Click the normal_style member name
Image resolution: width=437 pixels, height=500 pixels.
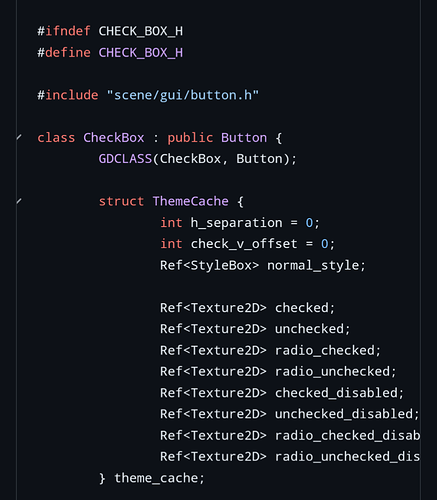pos(313,265)
